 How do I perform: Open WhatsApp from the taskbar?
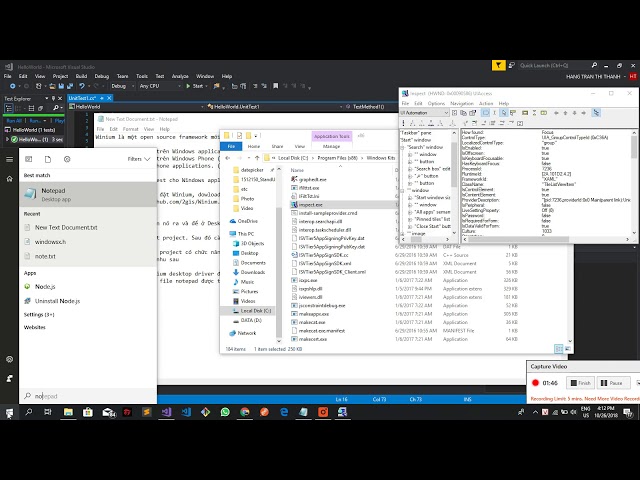225,412
